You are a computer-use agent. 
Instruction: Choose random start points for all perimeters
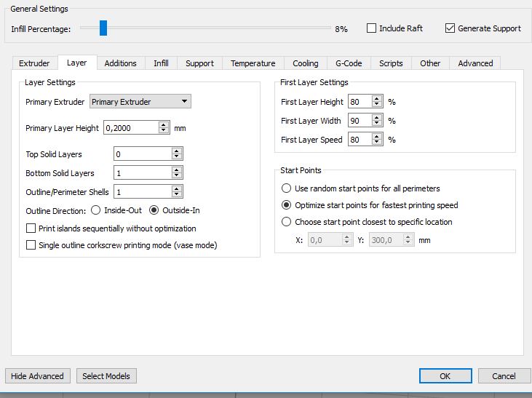point(287,188)
